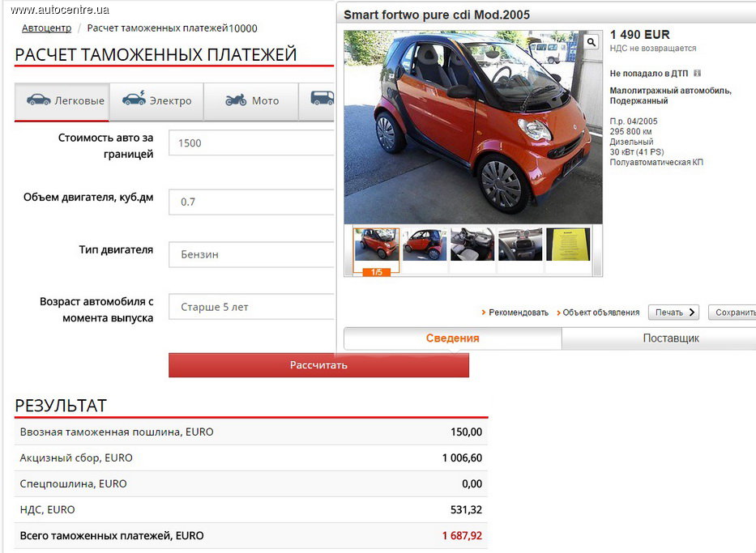Click the bus icon tab
The image size is (756, 553).
322,100
